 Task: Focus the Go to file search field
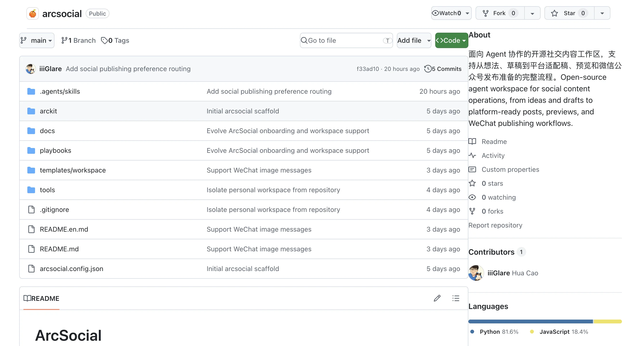click(346, 40)
